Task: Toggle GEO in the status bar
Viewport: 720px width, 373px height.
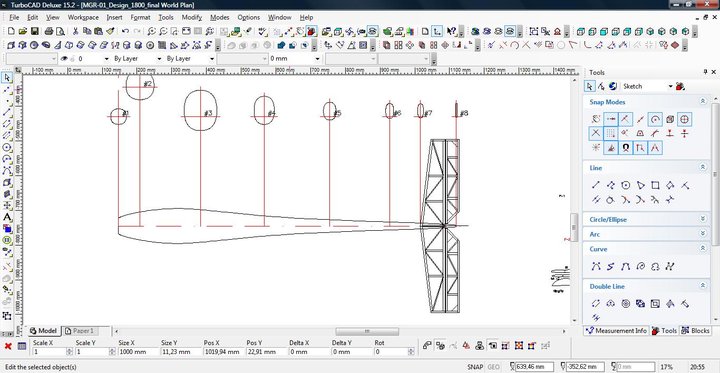Action: pos(493,367)
